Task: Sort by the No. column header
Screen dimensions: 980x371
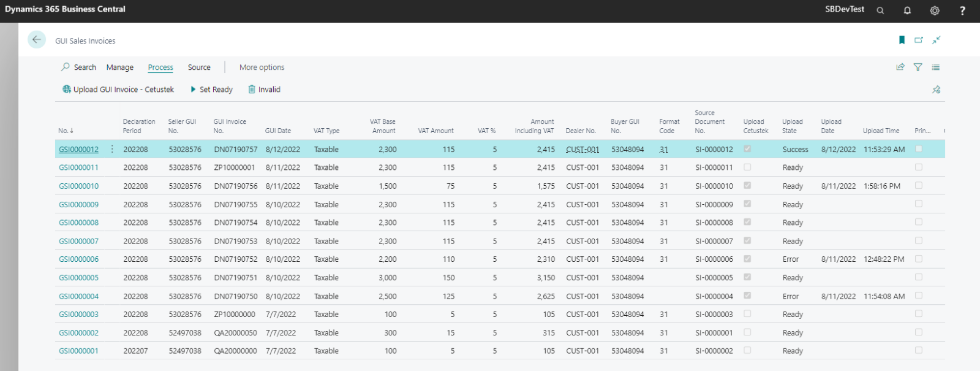Action: point(66,131)
